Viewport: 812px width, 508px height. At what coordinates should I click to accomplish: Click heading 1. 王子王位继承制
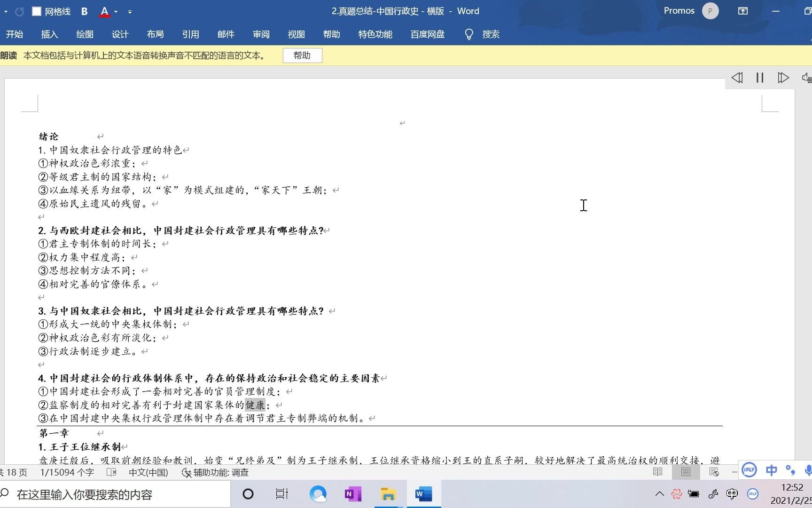coord(79,447)
